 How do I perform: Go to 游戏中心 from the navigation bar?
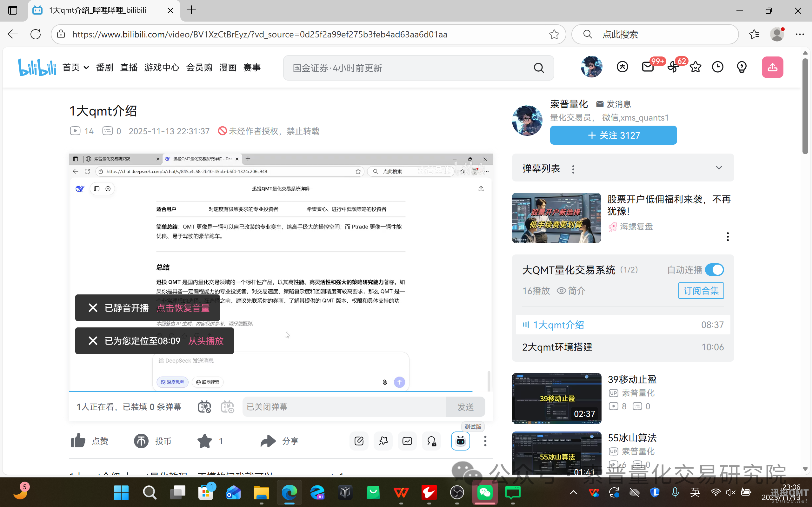pyautogui.click(x=161, y=67)
